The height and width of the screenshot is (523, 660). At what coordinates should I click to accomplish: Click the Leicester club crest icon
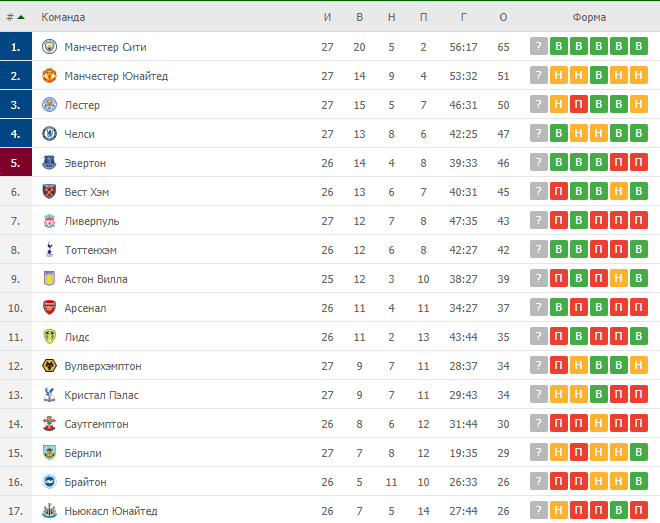click(x=50, y=105)
